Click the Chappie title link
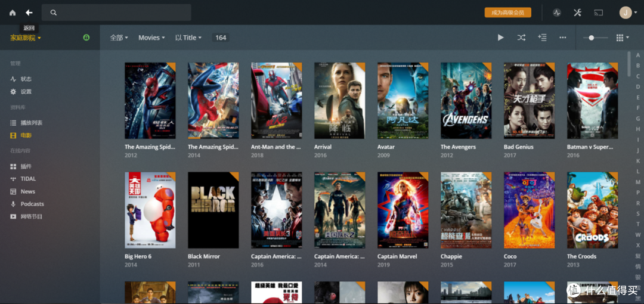Viewport: 644px width, 304px height. click(451, 256)
